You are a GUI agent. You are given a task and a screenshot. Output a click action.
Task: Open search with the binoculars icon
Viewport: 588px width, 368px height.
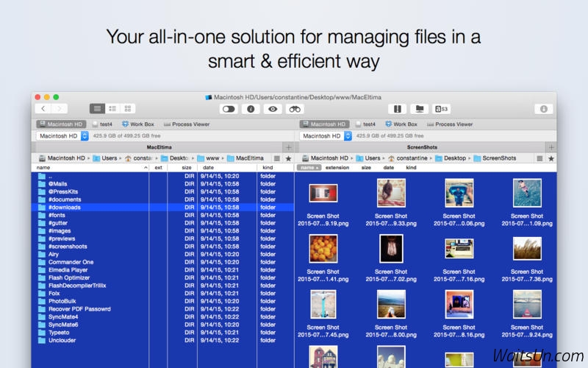(x=295, y=109)
